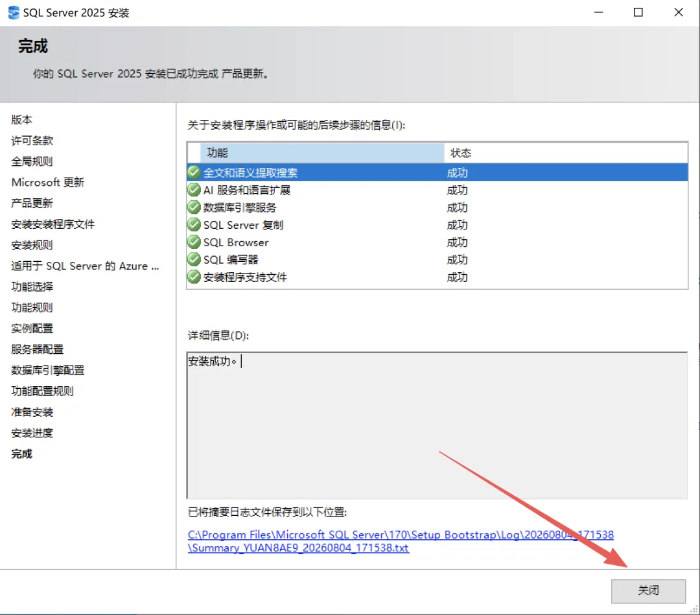Minimize the SQL Server 2025 安装 window
The width and height of the screenshot is (700, 615).
click(599, 12)
